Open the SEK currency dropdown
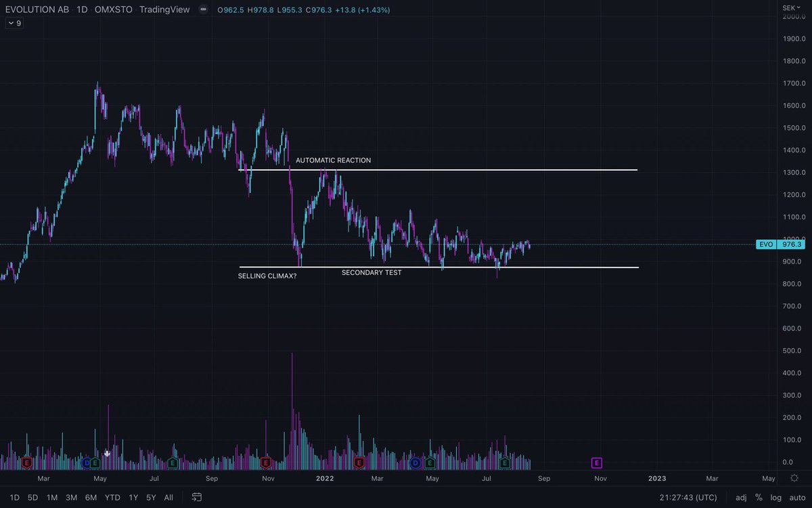This screenshot has height=508, width=812. click(x=791, y=7)
